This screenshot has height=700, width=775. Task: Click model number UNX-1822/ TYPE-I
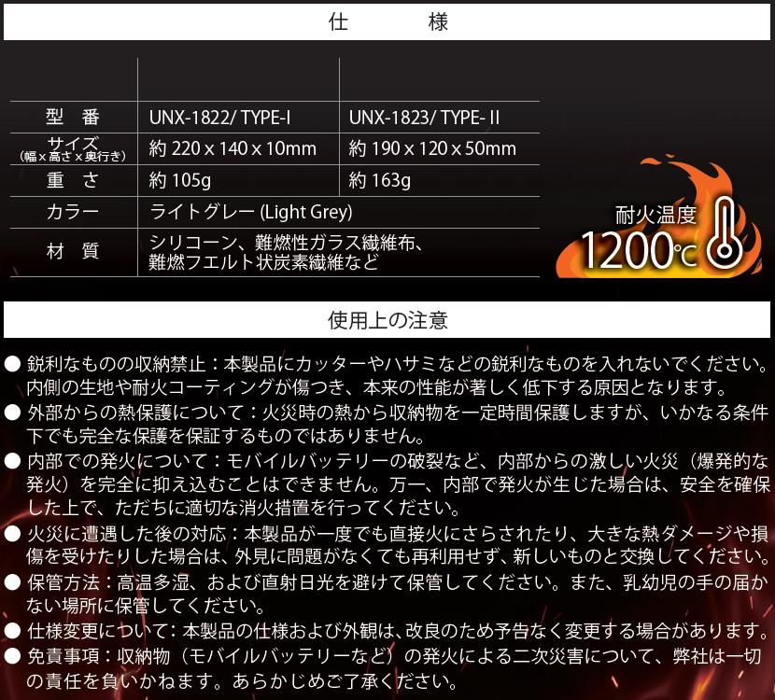220,118
